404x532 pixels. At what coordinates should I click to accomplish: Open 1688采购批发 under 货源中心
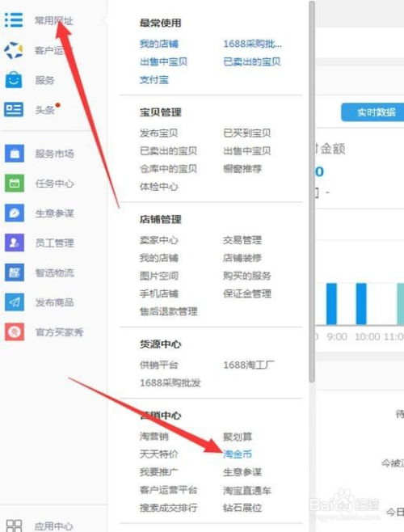tap(170, 383)
